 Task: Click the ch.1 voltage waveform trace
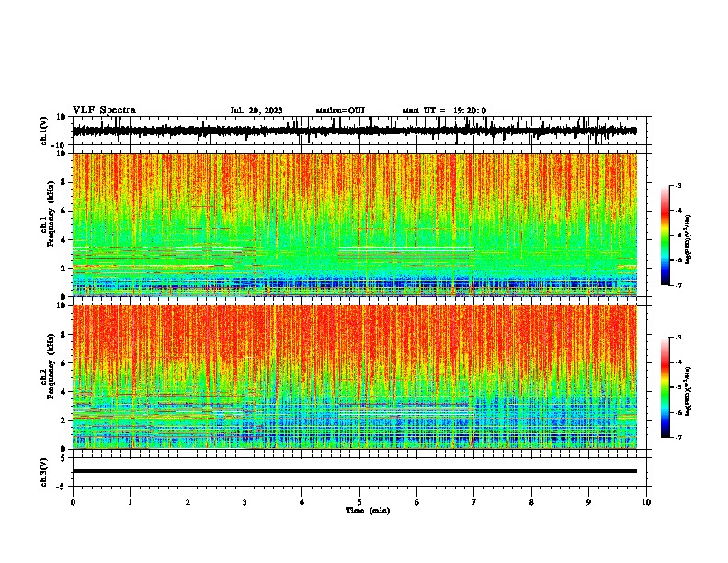pos(355,131)
